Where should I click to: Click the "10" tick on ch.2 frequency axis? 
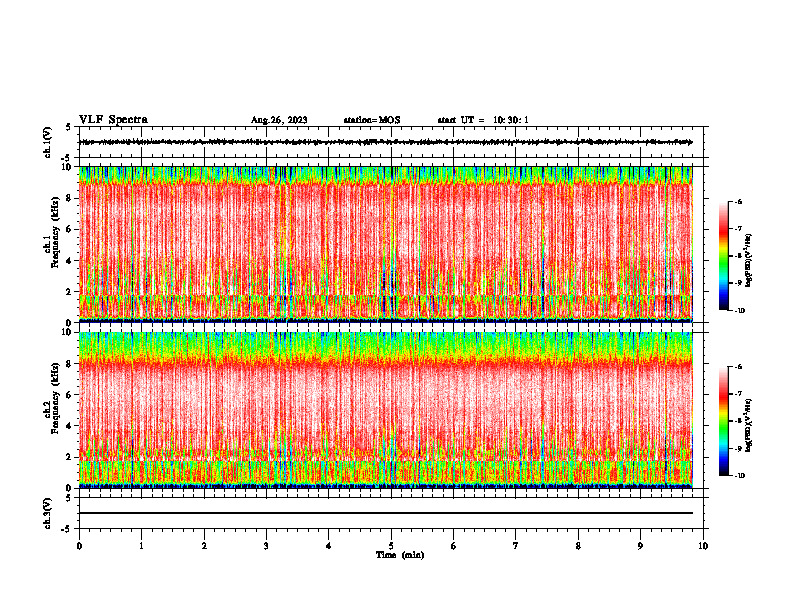coord(68,332)
